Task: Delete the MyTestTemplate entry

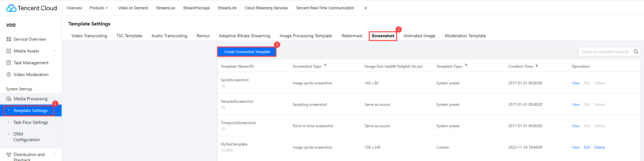Action: (x=599, y=147)
